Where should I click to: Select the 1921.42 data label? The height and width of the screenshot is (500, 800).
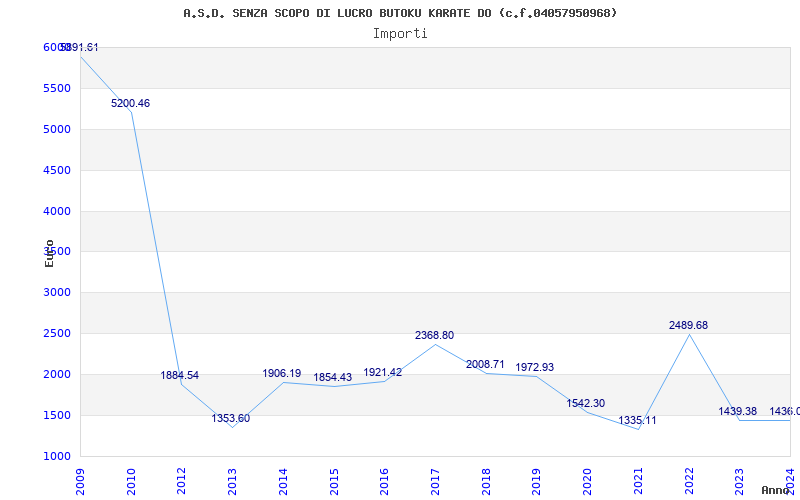click(x=383, y=372)
